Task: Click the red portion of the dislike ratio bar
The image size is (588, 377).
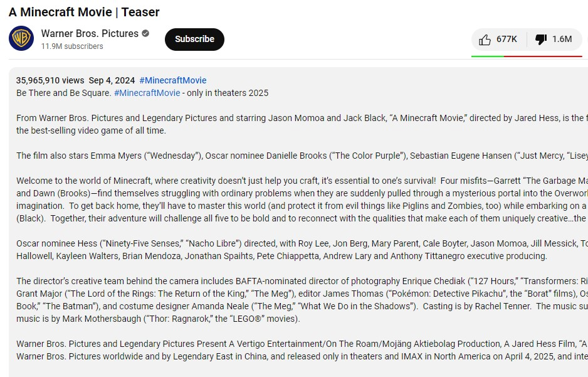Action: click(x=543, y=56)
